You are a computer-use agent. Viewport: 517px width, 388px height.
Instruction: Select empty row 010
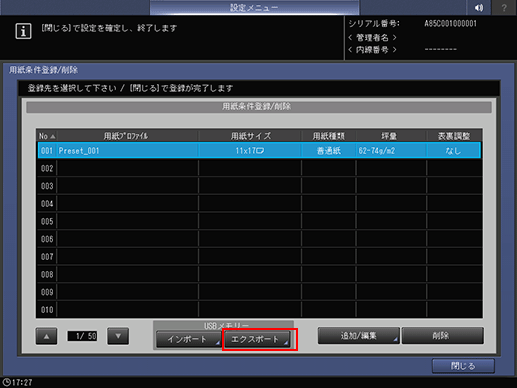coord(259,309)
